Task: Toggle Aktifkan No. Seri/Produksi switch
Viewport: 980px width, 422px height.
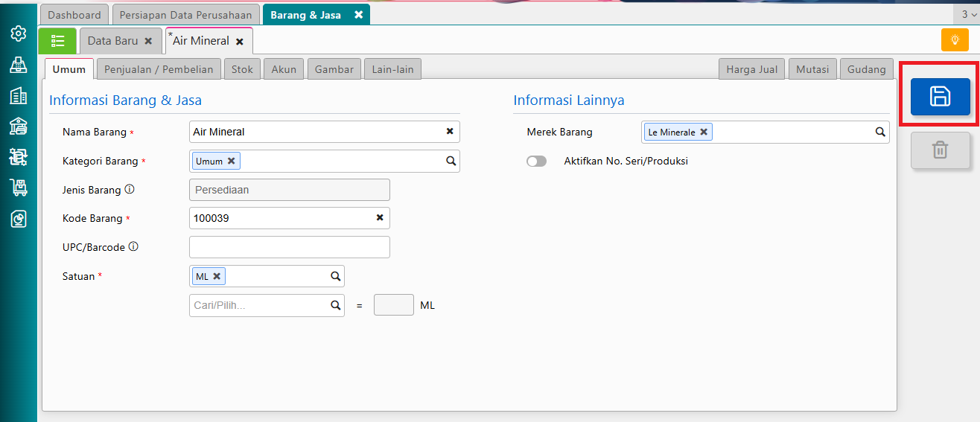Action: 536,161
